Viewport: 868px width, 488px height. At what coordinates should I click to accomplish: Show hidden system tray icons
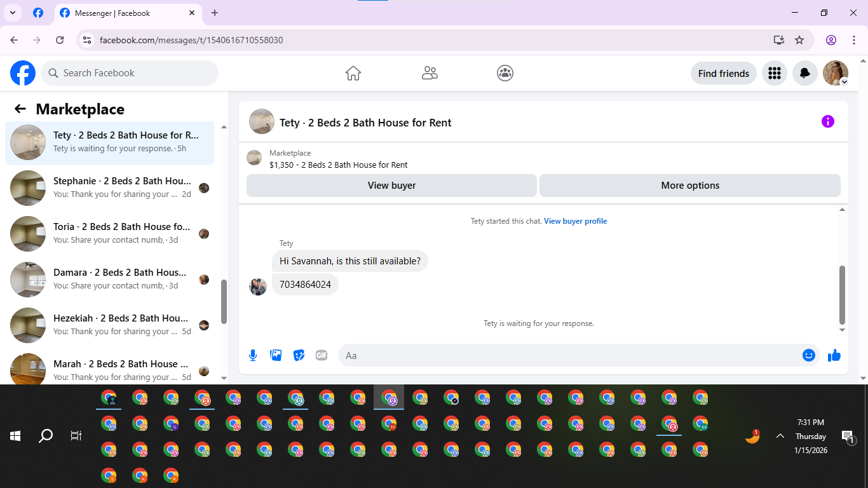click(x=780, y=436)
